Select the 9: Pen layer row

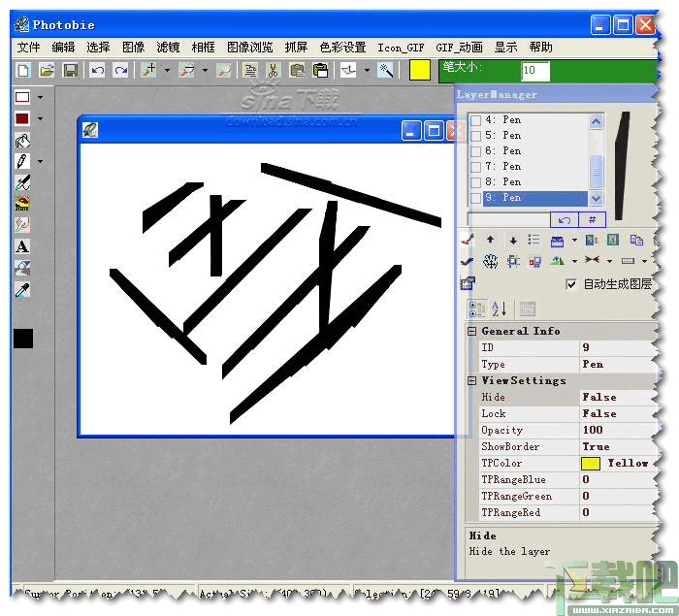click(535, 198)
